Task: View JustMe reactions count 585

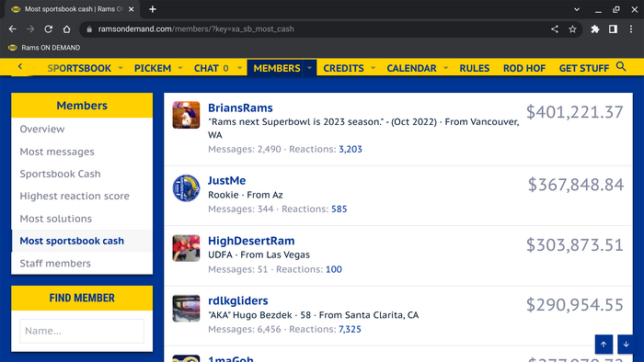Action: click(339, 209)
